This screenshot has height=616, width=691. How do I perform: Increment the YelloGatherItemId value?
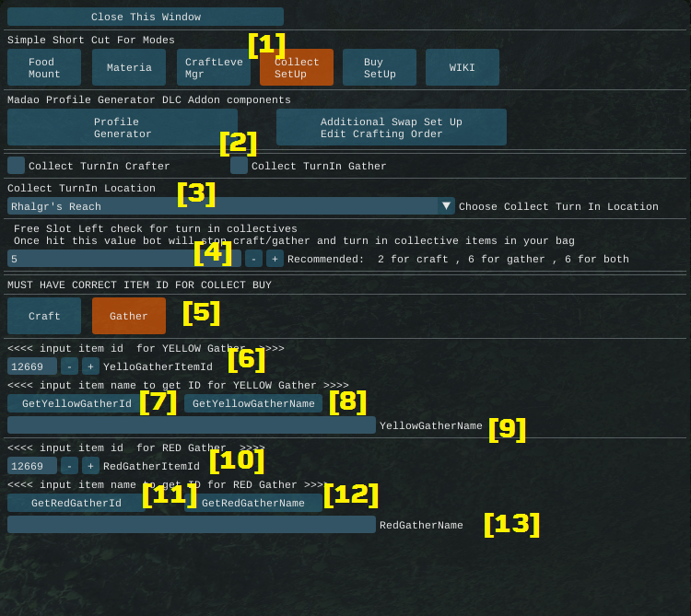point(90,366)
